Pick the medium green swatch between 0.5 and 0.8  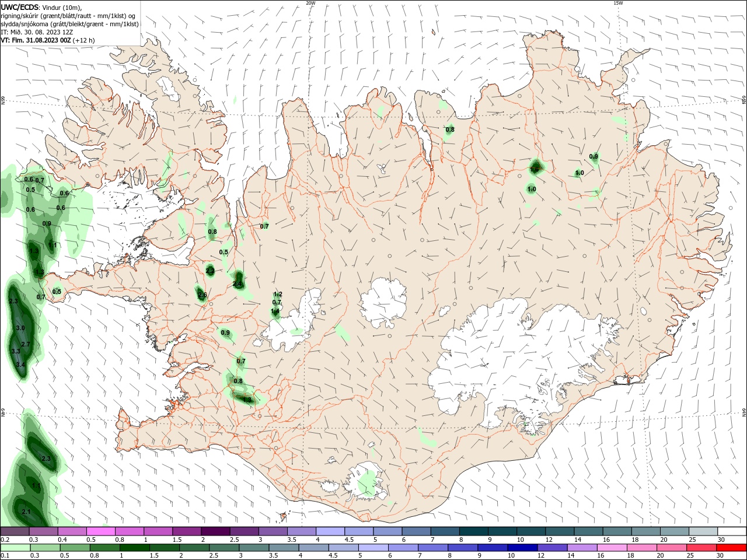click(75, 548)
